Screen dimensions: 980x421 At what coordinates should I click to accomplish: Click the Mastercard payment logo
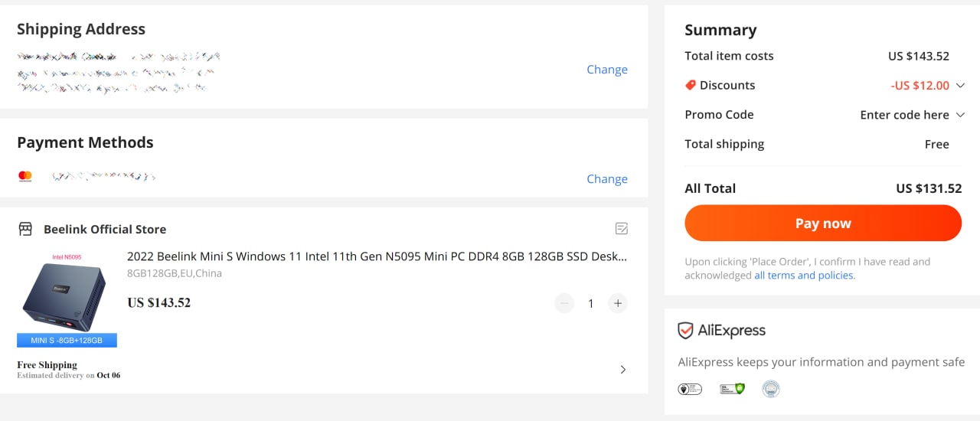[25, 177]
